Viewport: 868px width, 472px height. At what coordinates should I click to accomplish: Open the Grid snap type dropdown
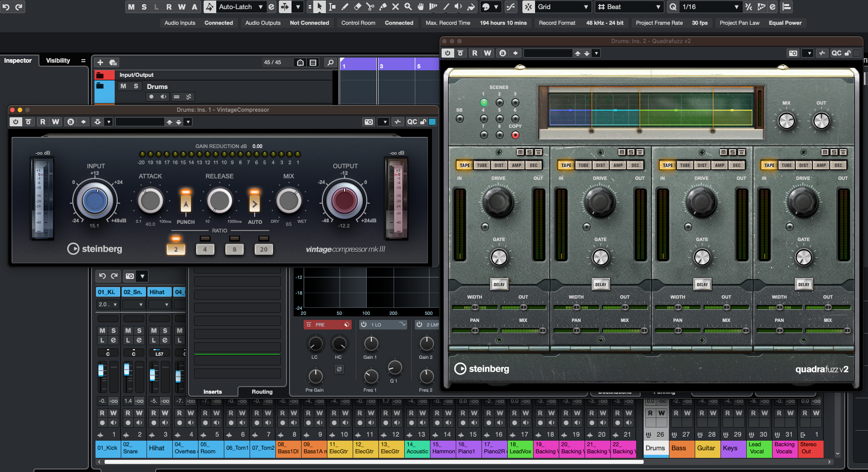pos(586,7)
